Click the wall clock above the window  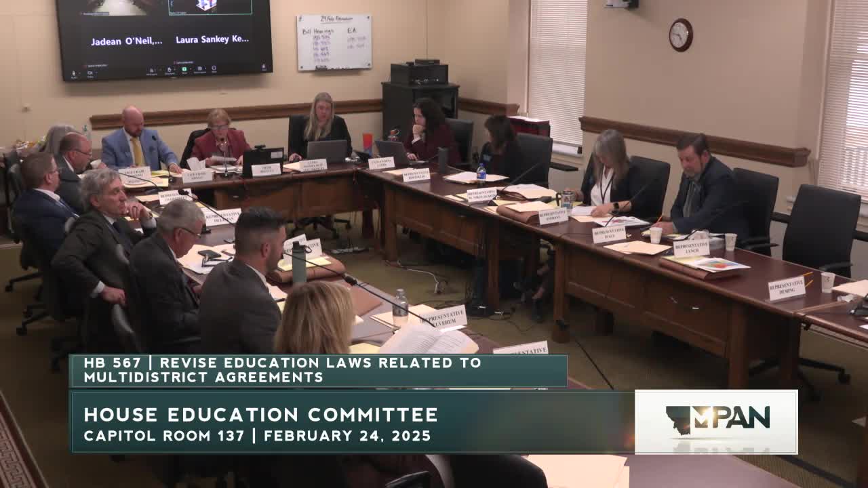pos(681,35)
